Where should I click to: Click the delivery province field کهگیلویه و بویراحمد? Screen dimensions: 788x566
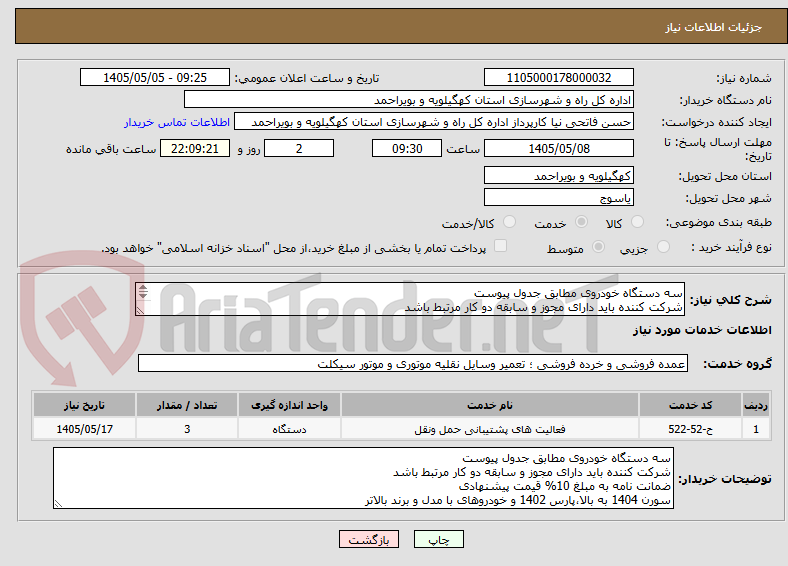[558, 175]
